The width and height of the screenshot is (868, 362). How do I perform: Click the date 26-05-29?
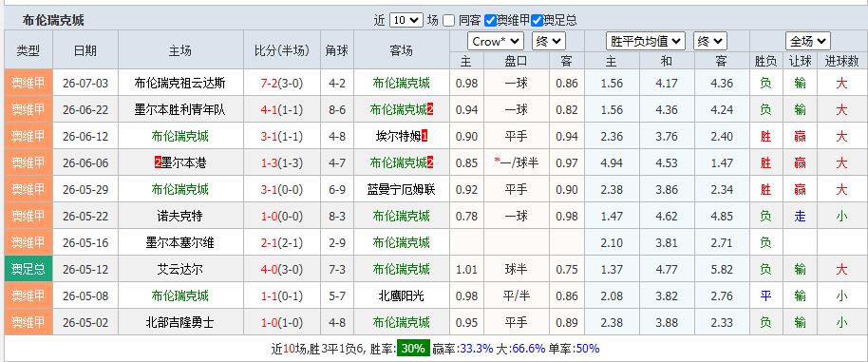[85, 190]
